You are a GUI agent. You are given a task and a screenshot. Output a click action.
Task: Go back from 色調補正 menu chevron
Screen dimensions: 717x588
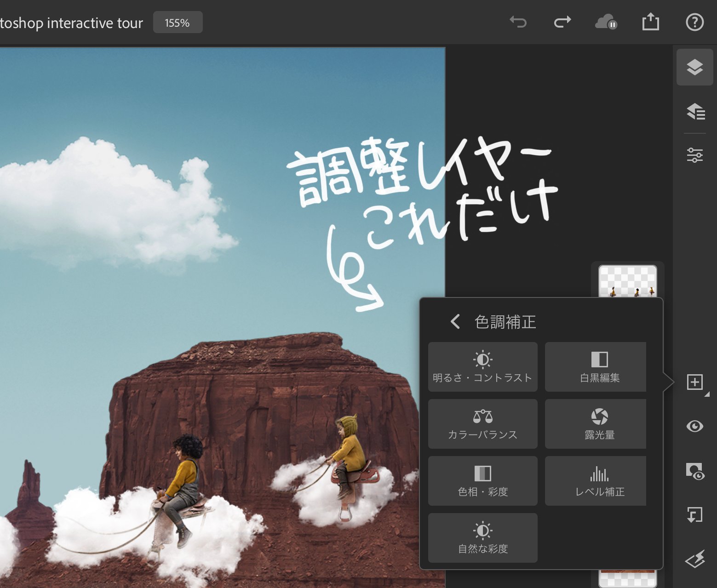(x=455, y=321)
